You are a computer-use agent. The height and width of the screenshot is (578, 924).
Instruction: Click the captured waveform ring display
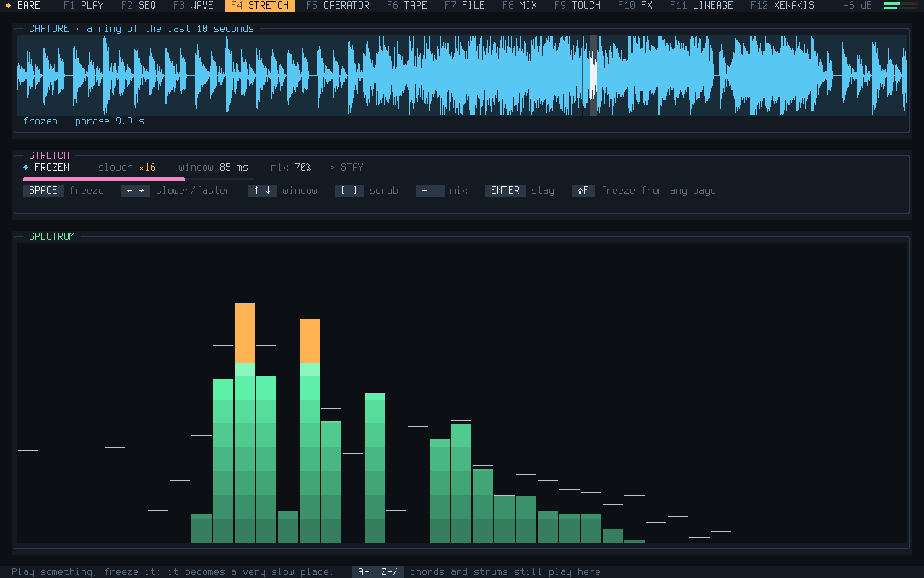462,75
